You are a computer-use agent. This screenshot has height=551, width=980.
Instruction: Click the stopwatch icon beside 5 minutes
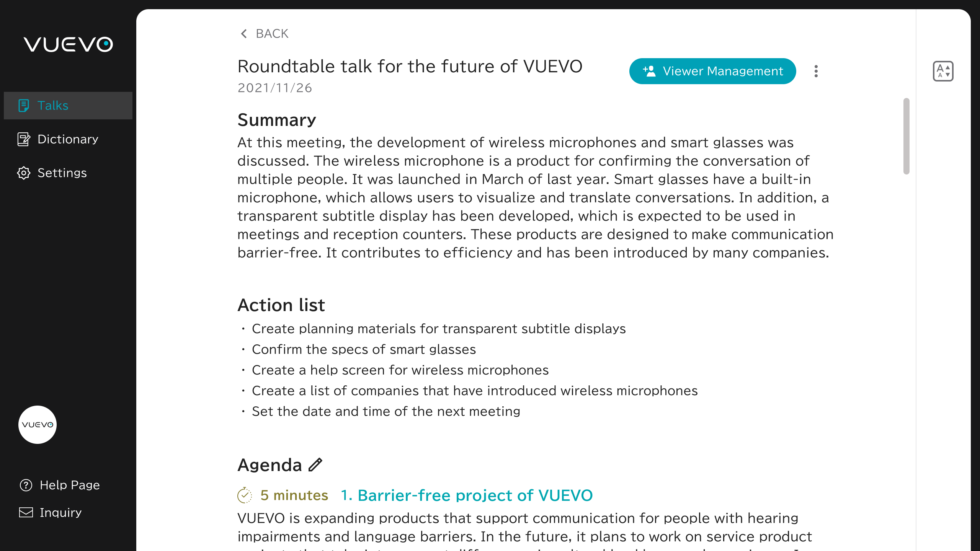[x=245, y=494]
